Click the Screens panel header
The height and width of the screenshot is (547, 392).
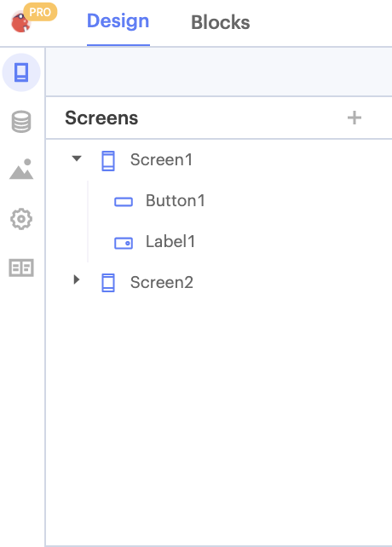click(101, 118)
